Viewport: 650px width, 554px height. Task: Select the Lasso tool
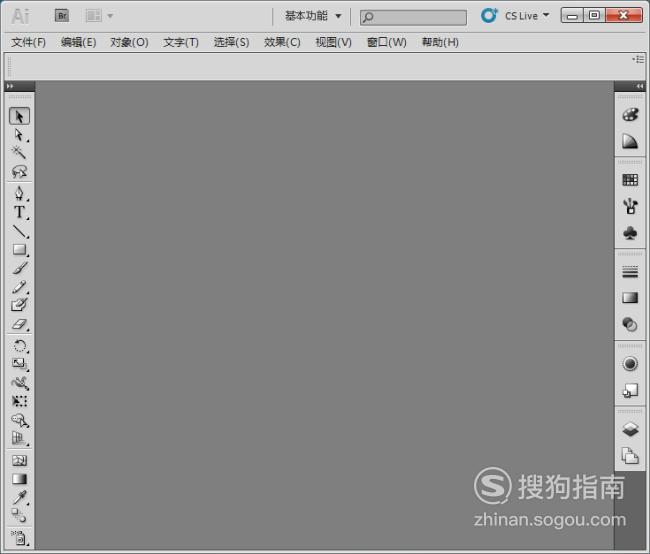(19, 171)
